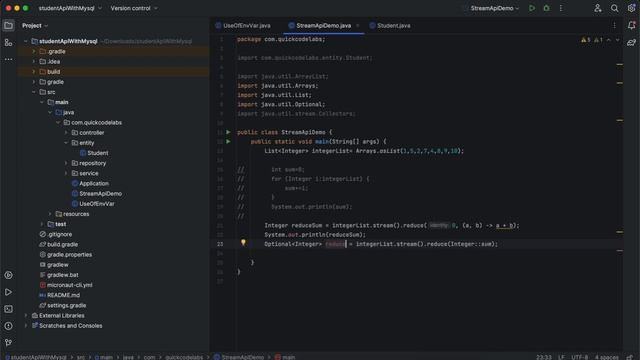This screenshot has width=640, height=360.
Task: Open the Code With Me user icon
Action: pos(598,8)
